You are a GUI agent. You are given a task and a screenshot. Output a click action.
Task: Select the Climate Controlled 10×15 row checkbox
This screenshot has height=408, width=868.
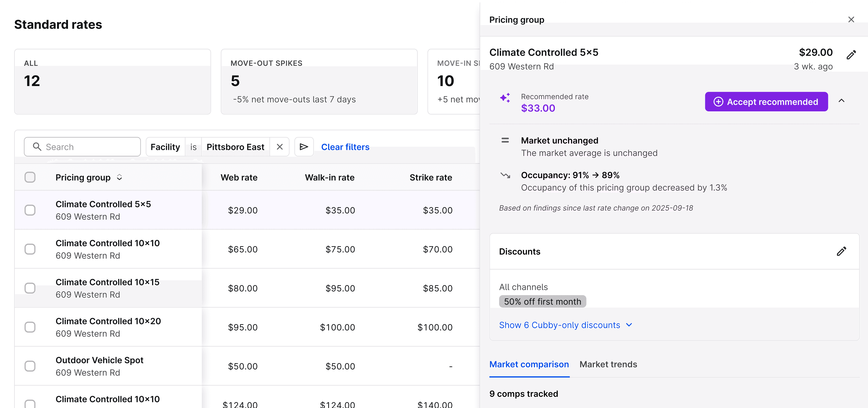(30, 288)
